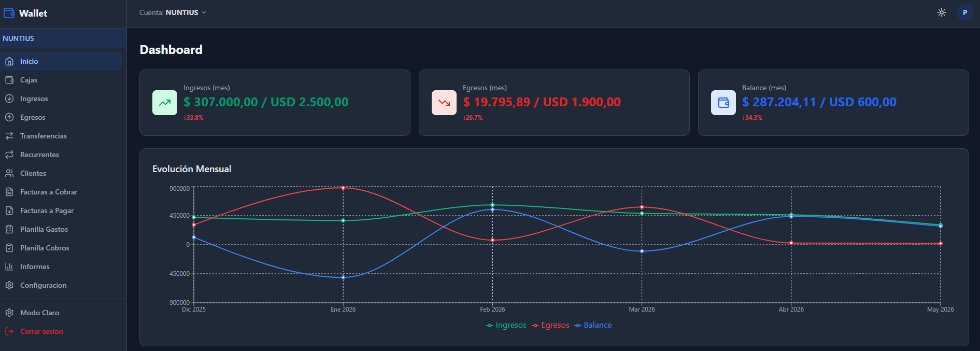Open Planilla Cobros

61,248
